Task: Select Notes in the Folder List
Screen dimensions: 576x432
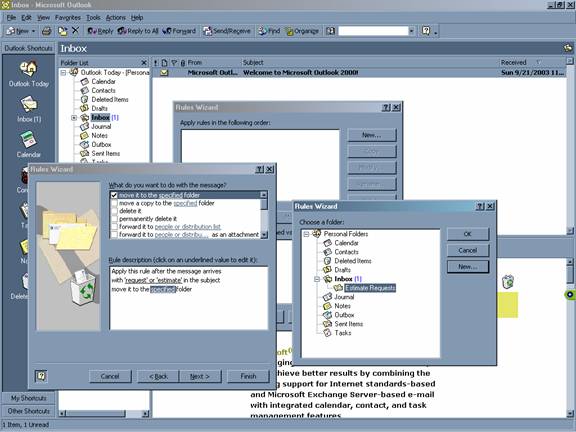Action: pyautogui.click(x=99, y=136)
